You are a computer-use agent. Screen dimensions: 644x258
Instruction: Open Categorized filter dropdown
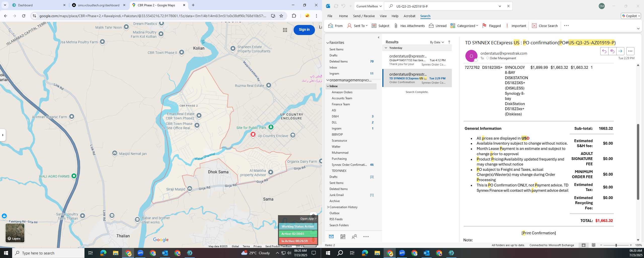click(464, 26)
